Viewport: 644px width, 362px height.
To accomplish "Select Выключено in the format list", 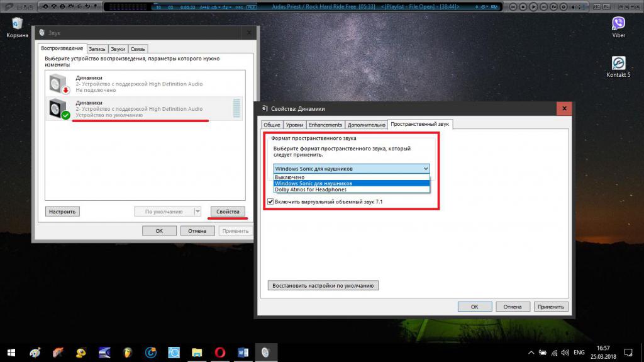I will 289,178.
